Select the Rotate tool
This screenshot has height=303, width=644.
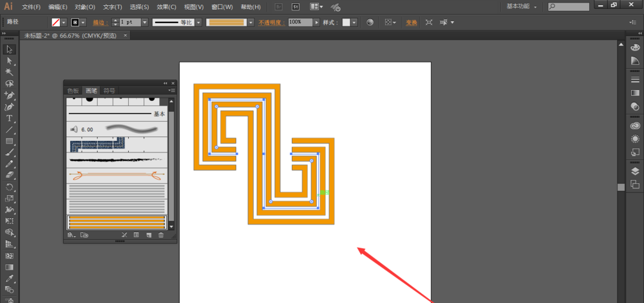(x=10, y=187)
